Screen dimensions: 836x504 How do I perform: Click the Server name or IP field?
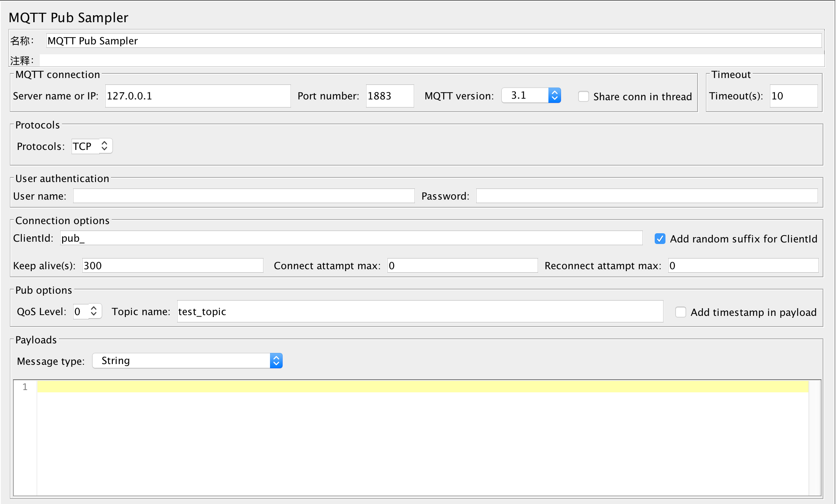[x=198, y=96]
